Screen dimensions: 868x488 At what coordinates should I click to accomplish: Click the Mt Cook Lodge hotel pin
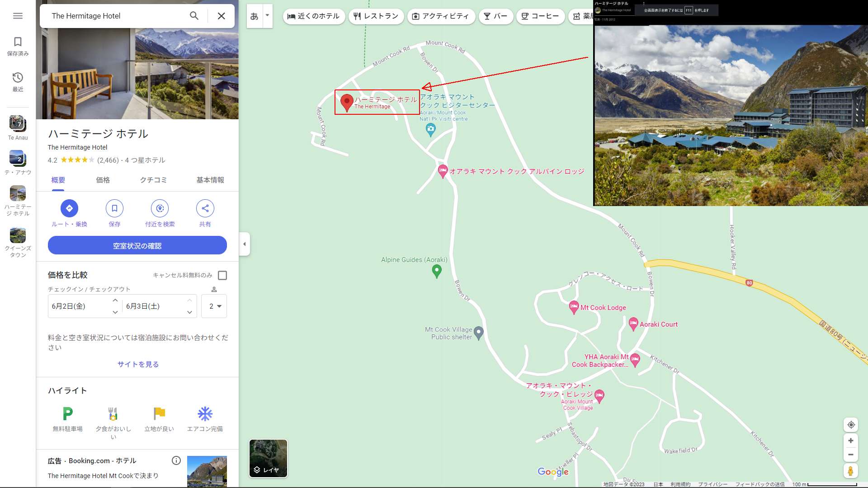[574, 308]
